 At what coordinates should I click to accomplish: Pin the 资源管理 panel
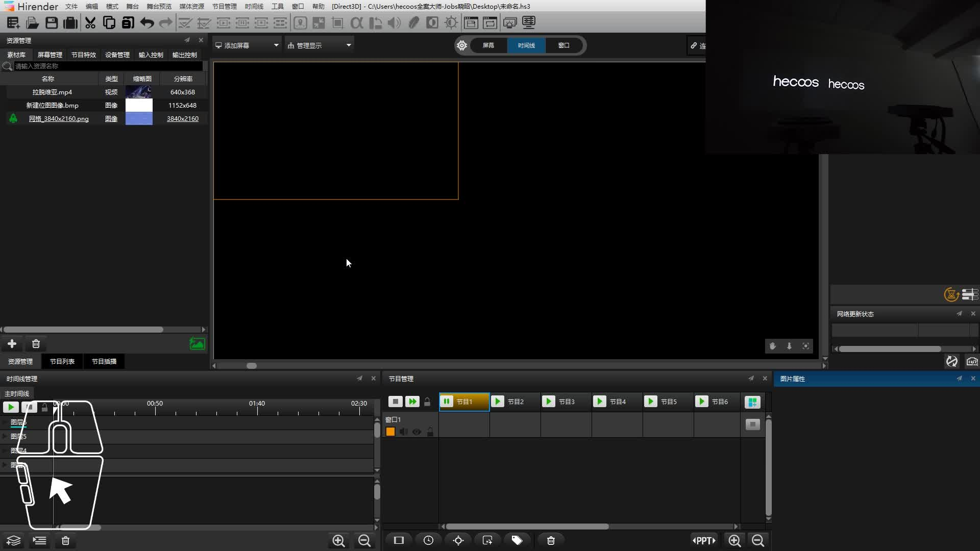coord(187,40)
